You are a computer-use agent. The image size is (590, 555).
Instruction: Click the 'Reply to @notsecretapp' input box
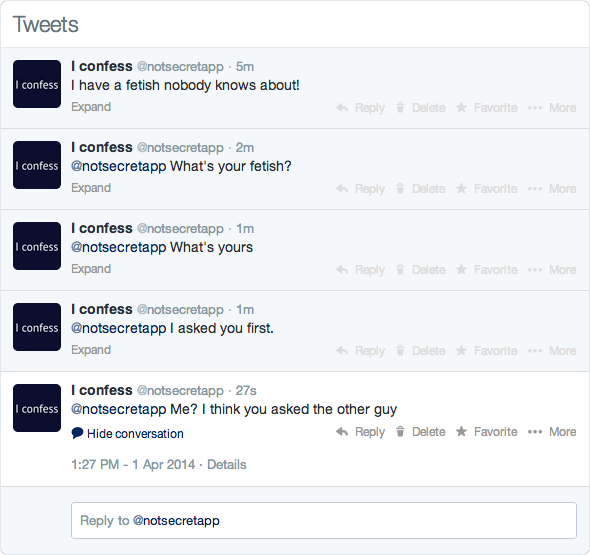point(324,520)
